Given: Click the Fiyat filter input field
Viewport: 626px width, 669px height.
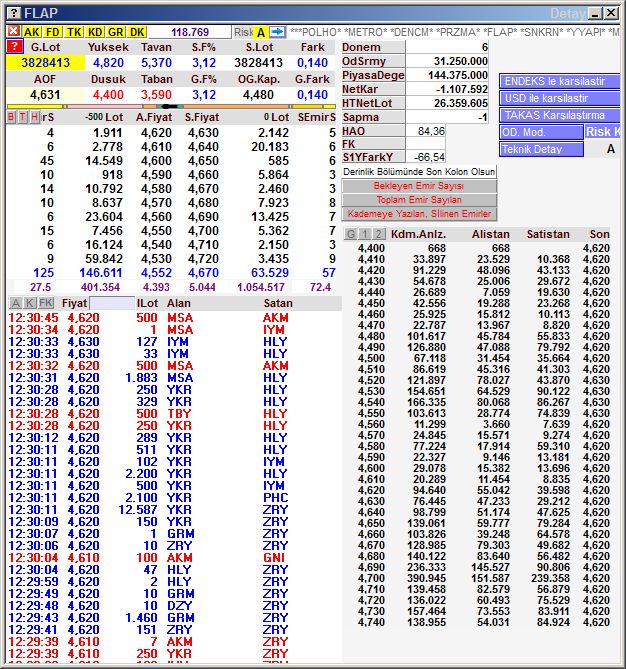Looking at the screenshot, I should pos(112,303).
